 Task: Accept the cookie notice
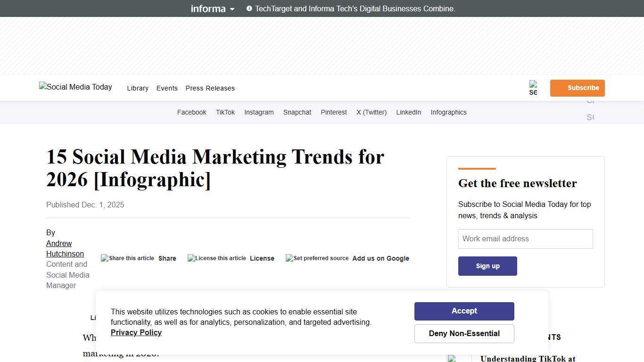tap(464, 311)
